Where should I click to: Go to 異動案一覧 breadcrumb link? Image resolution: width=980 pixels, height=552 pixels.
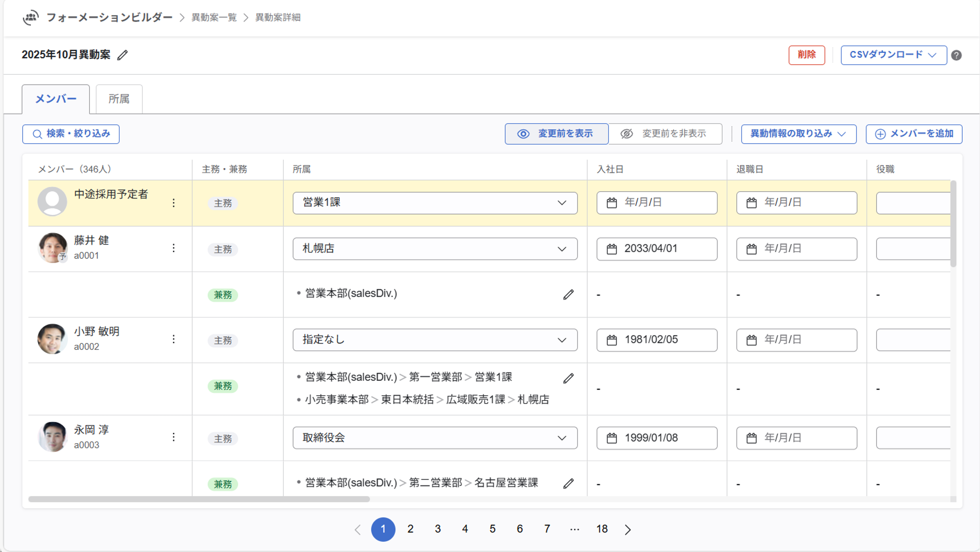(214, 17)
